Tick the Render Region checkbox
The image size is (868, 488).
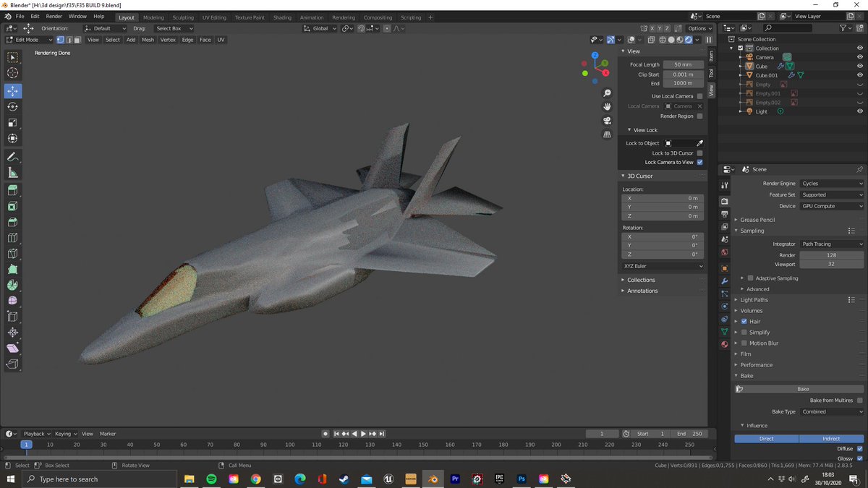tap(699, 116)
